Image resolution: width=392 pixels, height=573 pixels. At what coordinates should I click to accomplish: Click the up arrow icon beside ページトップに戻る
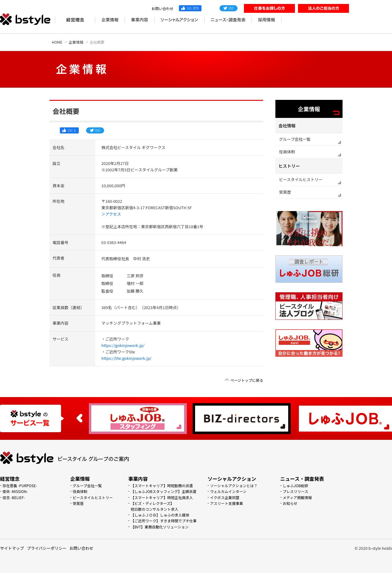(227, 380)
